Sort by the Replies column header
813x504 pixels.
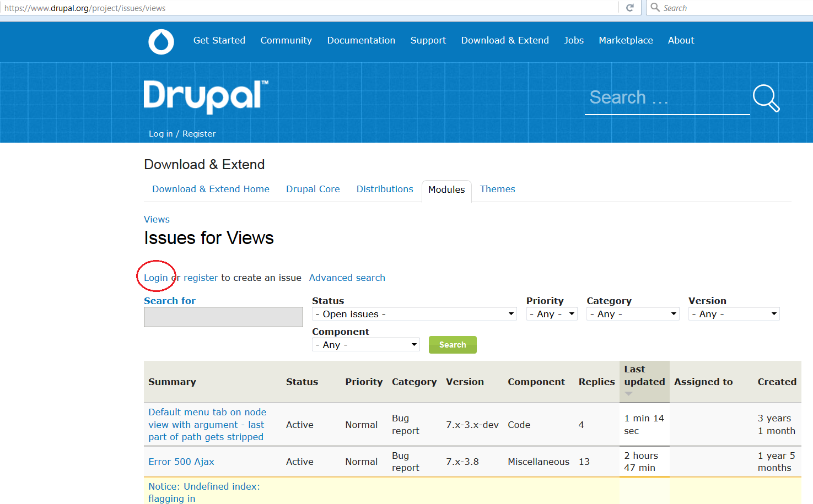point(597,382)
